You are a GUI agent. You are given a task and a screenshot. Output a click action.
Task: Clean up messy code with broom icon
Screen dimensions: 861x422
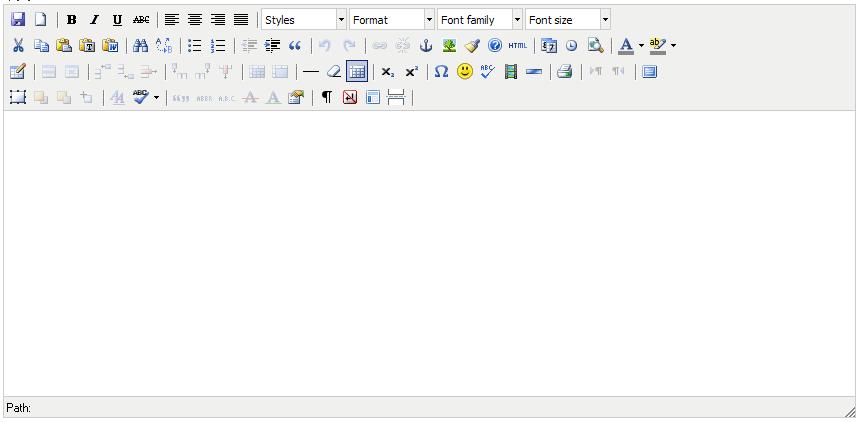click(x=472, y=46)
